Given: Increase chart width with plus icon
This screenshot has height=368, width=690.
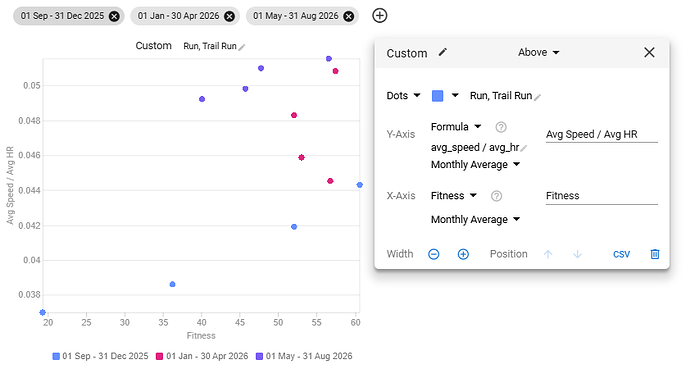Looking at the screenshot, I should 463,254.
